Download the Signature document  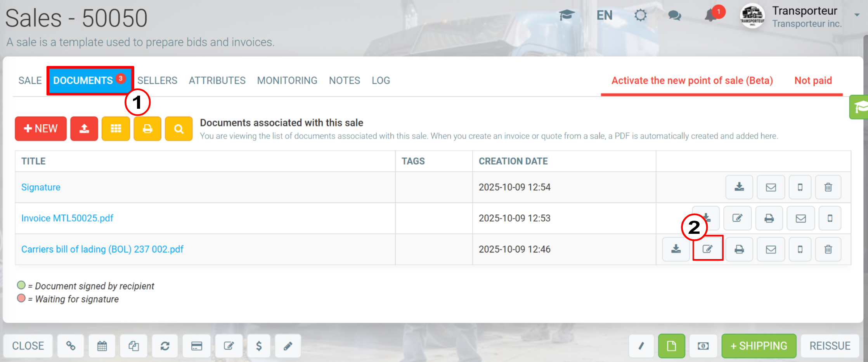point(739,187)
